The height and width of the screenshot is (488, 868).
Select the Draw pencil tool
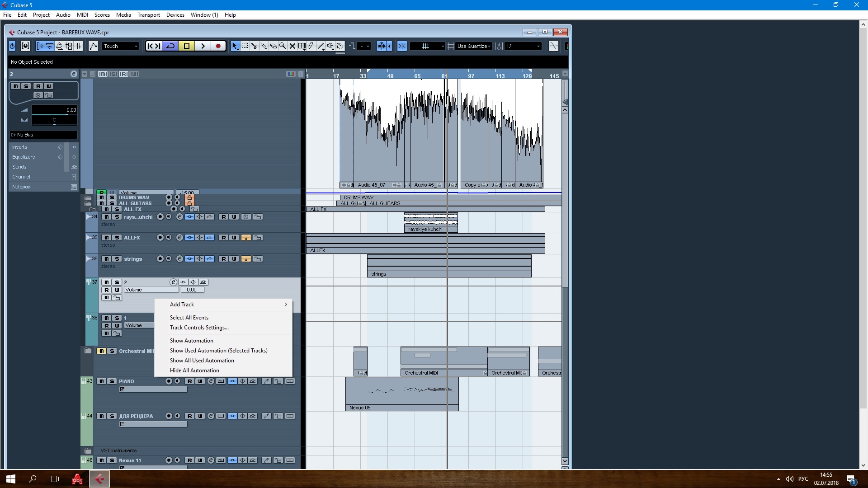311,46
